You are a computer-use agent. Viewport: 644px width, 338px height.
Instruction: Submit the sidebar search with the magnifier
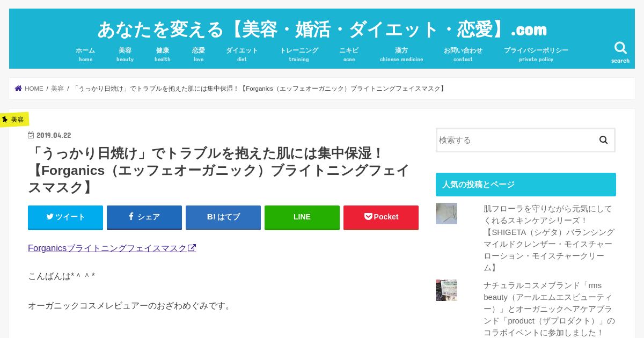click(604, 140)
